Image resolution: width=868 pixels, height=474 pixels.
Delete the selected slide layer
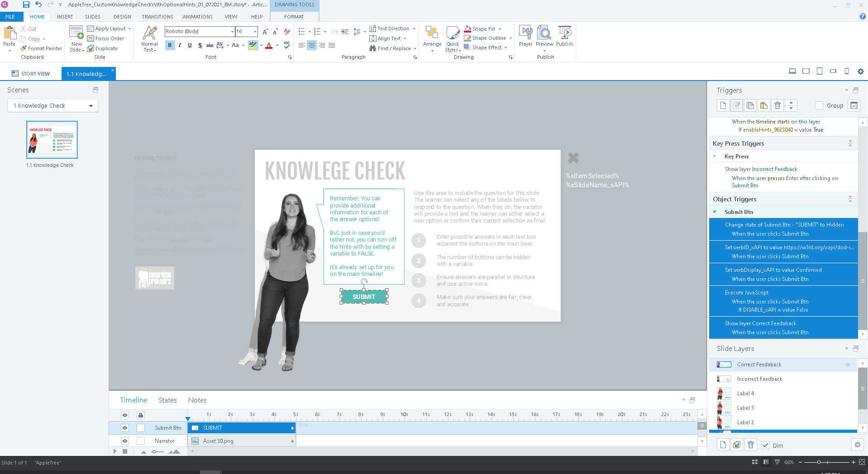click(750, 445)
